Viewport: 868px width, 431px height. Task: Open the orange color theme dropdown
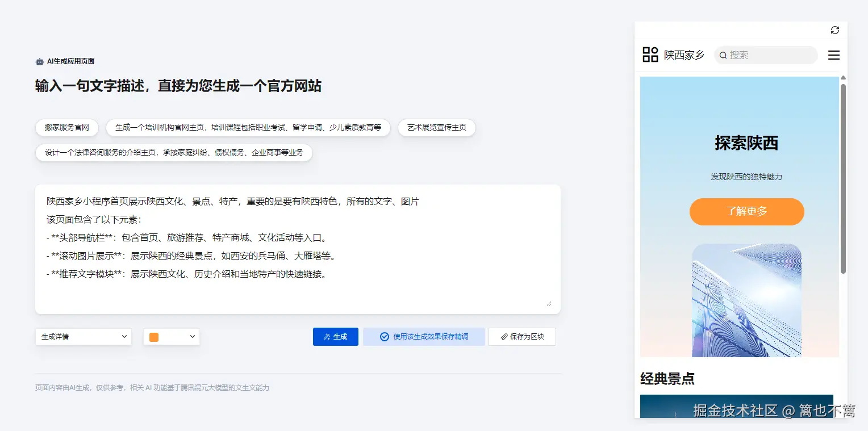172,337
